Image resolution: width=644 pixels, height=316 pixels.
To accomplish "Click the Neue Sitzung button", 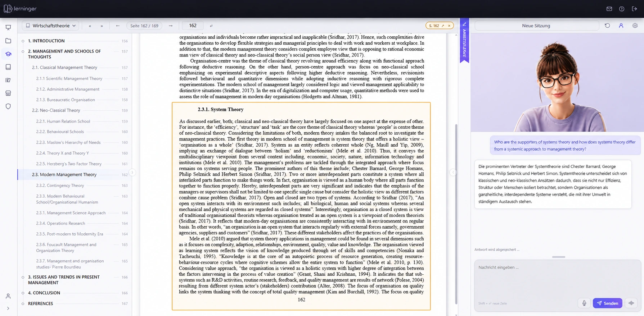I will pyautogui.click(x=536, y=26).
